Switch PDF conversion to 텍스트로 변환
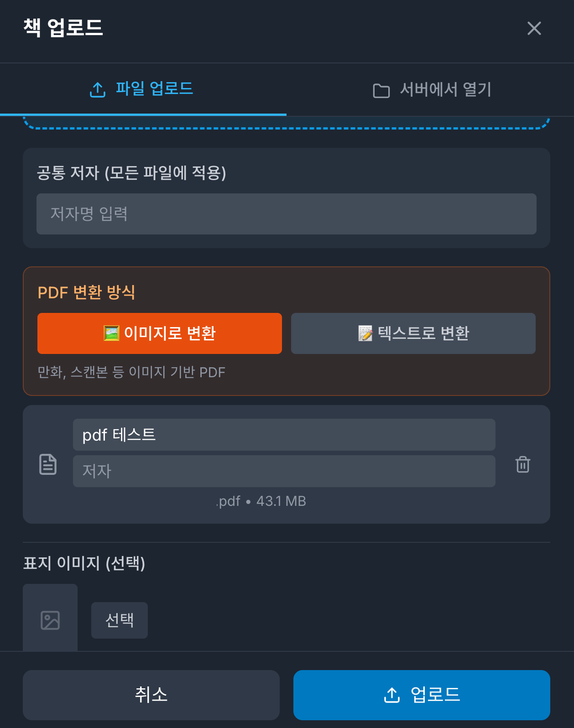 413,333
